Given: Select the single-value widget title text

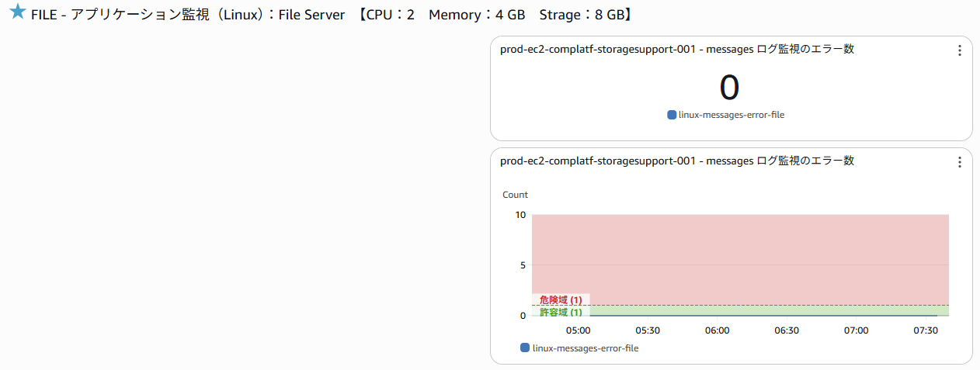Looking at the screenshot, I should [x=677, y=50].
